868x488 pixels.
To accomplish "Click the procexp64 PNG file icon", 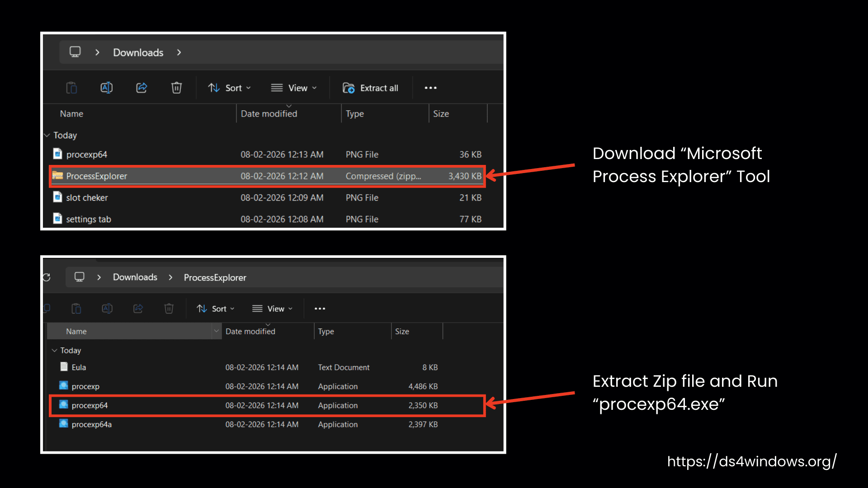I will [x=57, y=154].
